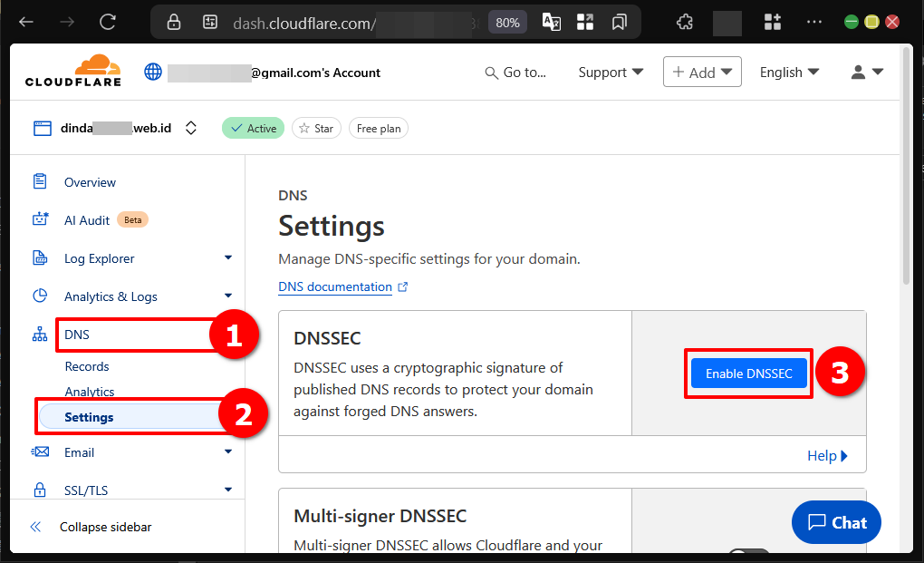
Task: Click the Log Explorer document icon
Action: pos(40,257)
